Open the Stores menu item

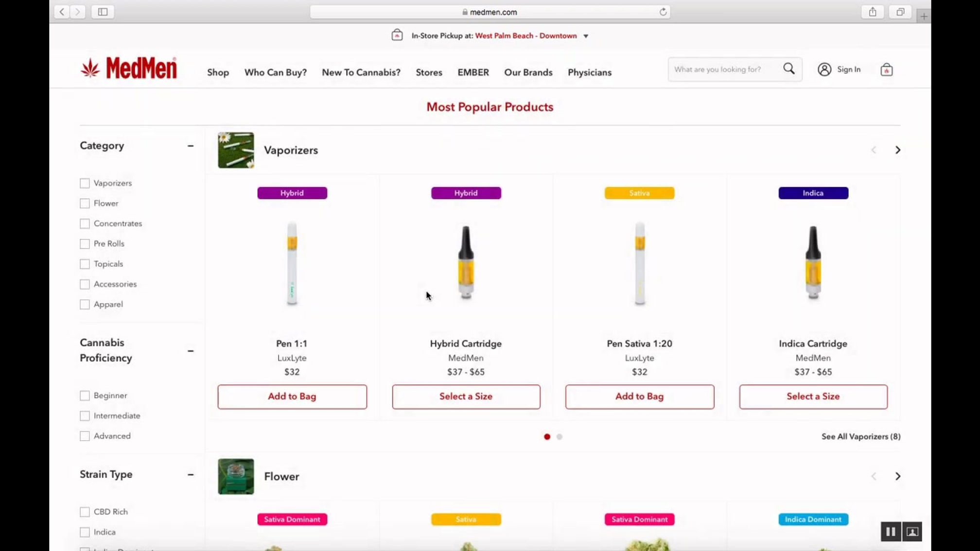tap(429, 72)
